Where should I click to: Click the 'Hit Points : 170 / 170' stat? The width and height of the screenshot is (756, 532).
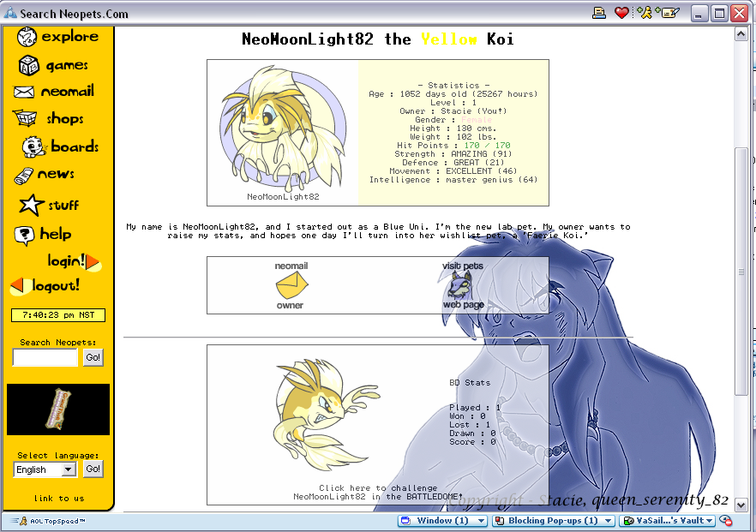(x=453, y=146)
